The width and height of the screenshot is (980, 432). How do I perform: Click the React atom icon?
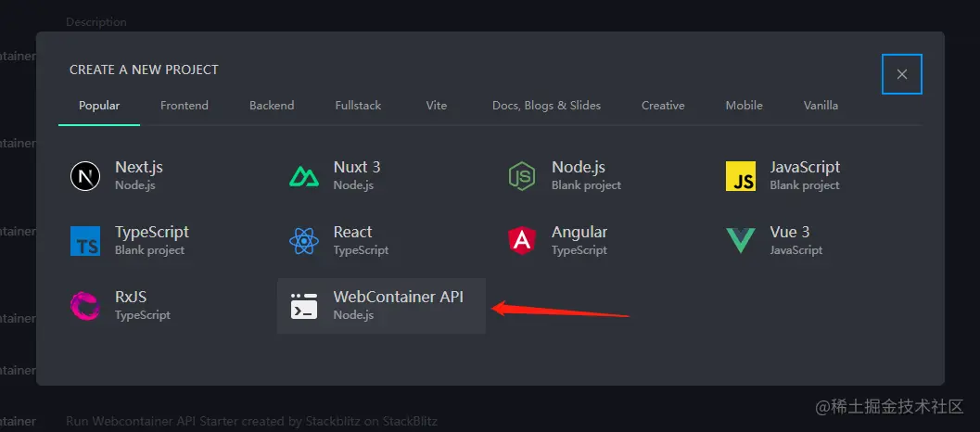pyautogui.click(x=304, y=241)
